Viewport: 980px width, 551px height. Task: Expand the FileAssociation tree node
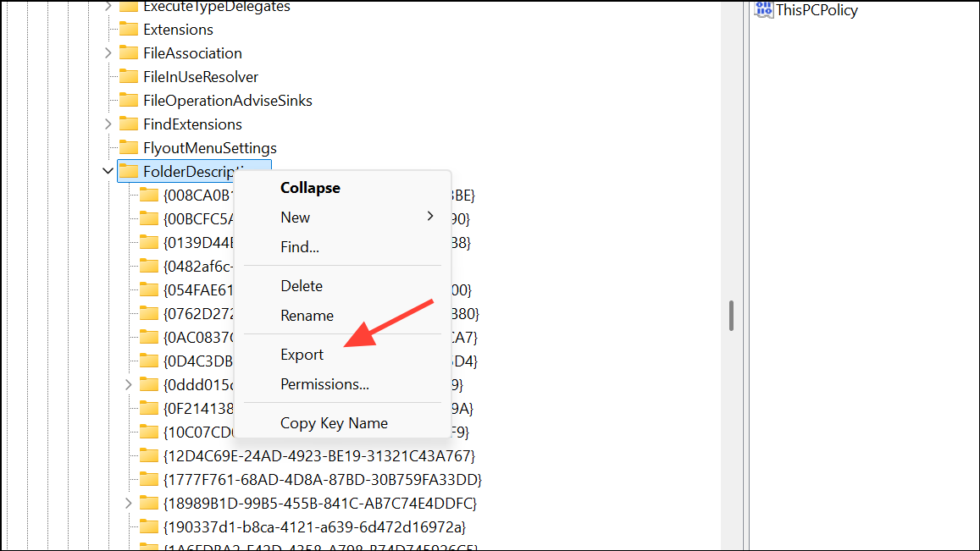108,52
